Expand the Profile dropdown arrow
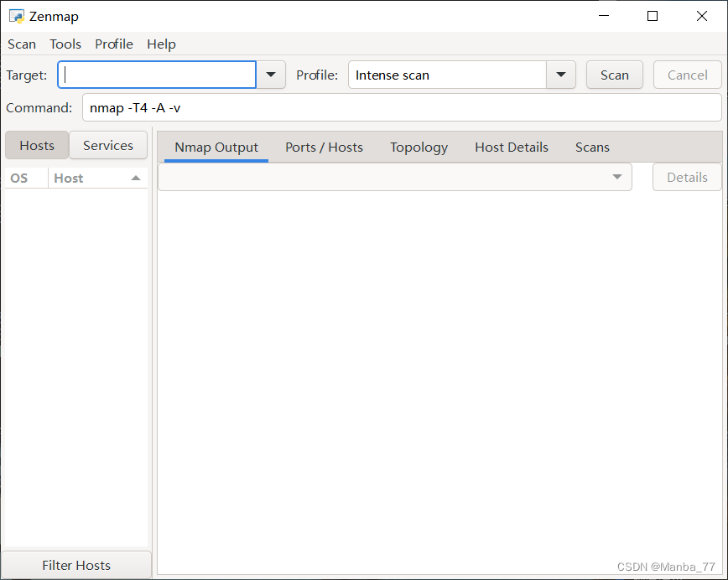 tap(561, 75)
